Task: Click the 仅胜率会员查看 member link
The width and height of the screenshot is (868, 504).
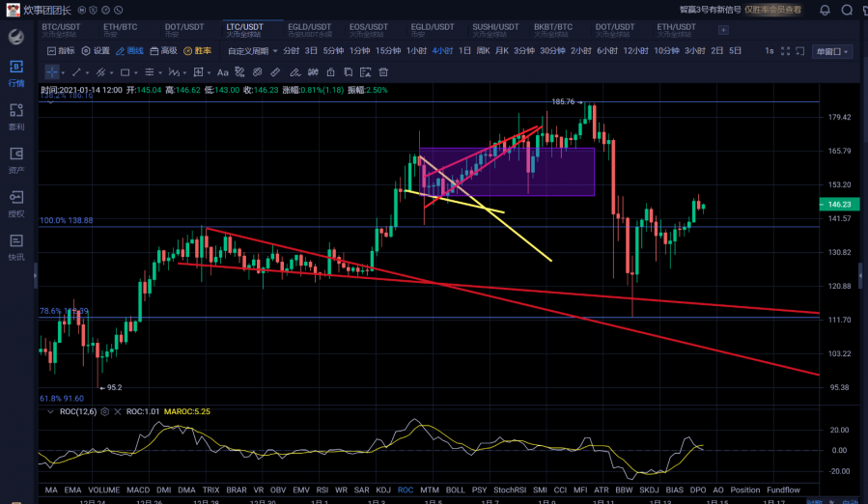Action: click(772, 10)
